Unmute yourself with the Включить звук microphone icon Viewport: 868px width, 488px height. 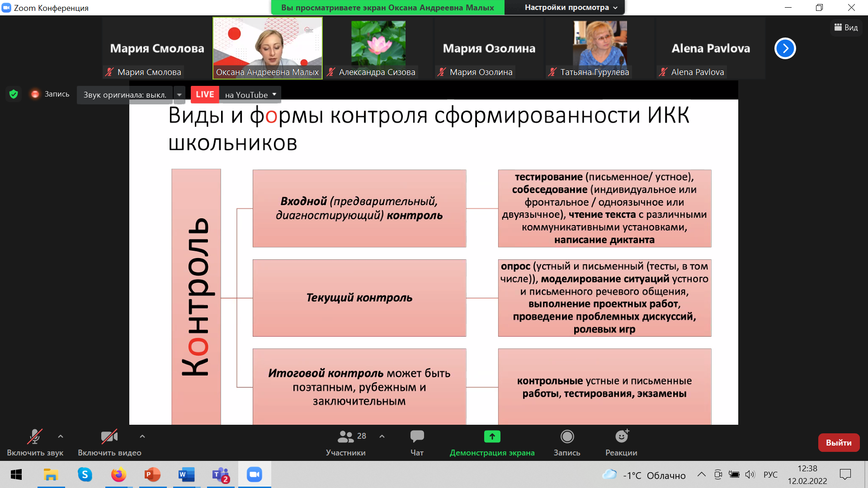click(x=35, y=436)
